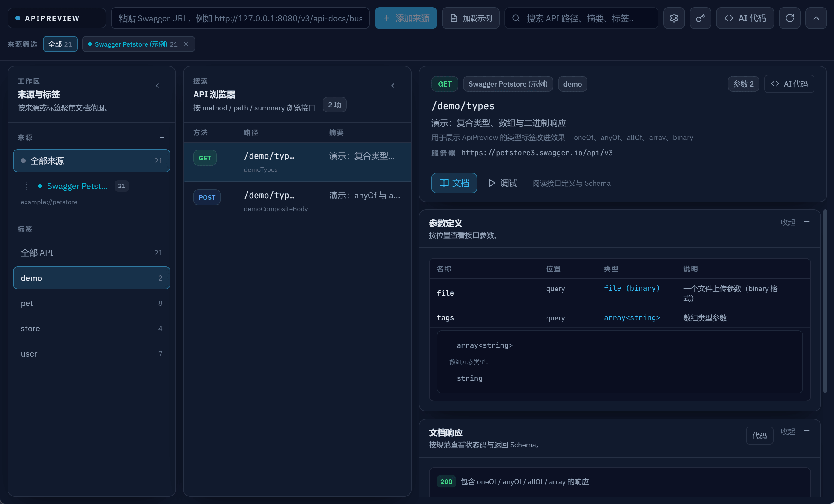This screenshot has width=834, height=504.
Task: Open the POST demoCompositeBody row
Action: 297,201
